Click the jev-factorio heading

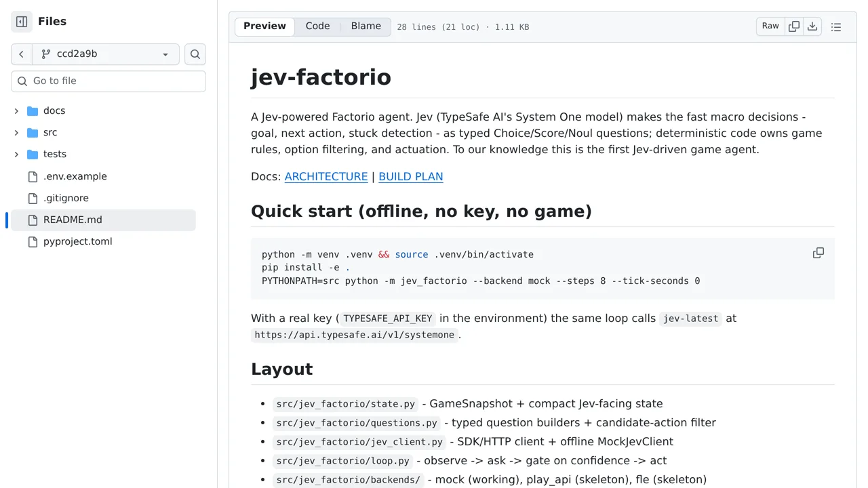tap(321, 77)
